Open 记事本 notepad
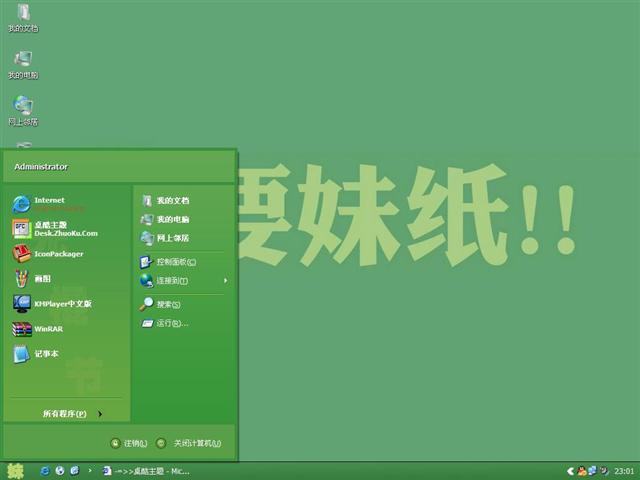This screenshot has width=640, height=480. click(x=36, y=354)
